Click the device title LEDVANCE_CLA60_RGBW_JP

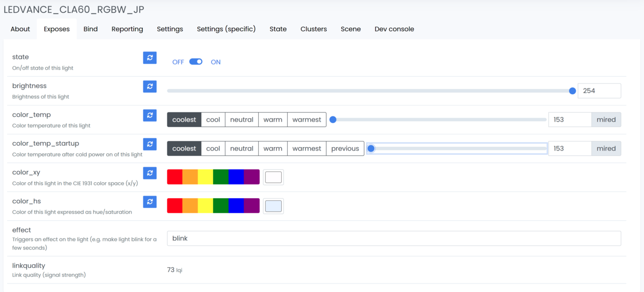tap(74, 9)
